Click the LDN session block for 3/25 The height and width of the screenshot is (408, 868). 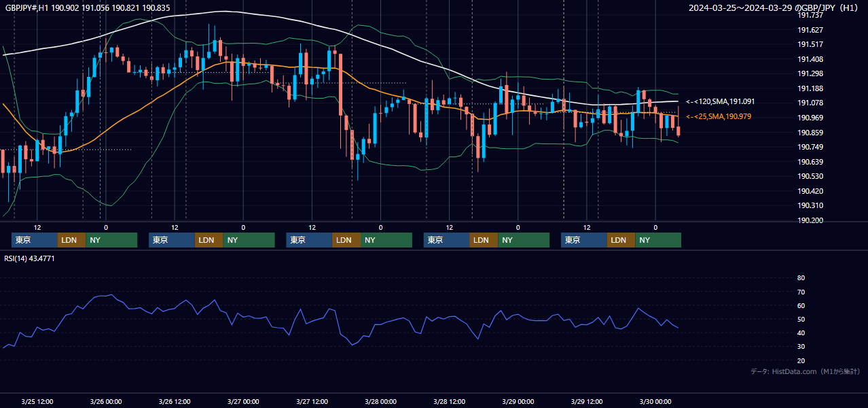(x=71, y=240)
